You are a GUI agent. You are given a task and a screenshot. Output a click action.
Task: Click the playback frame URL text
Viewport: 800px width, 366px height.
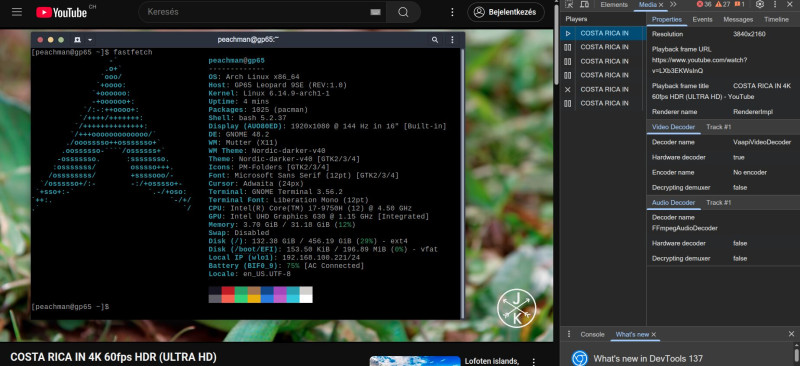(699, 65)
